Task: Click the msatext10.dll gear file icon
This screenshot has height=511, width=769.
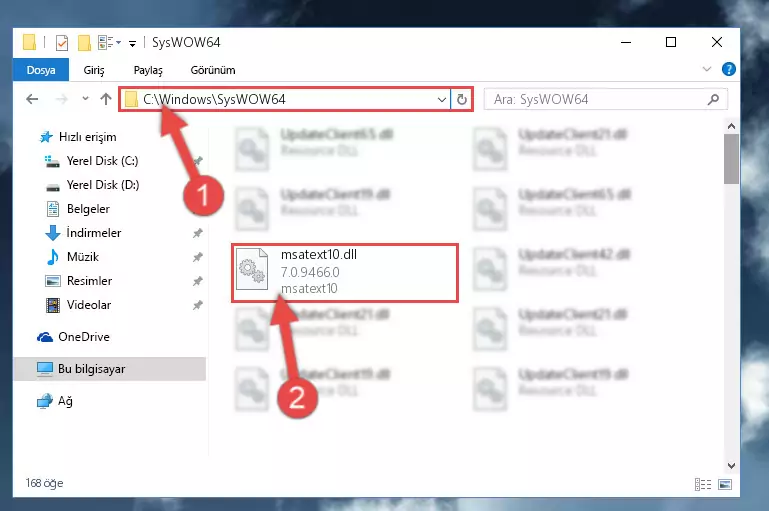Action: pyautogui.click(x=252, y=269)
